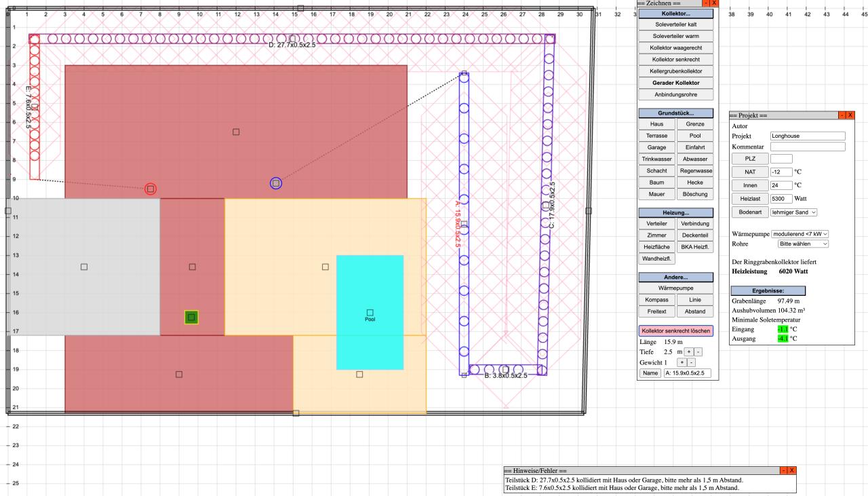
Task: Select Gerader Kollektor drawing tool
Action: (x=675, y=83)
